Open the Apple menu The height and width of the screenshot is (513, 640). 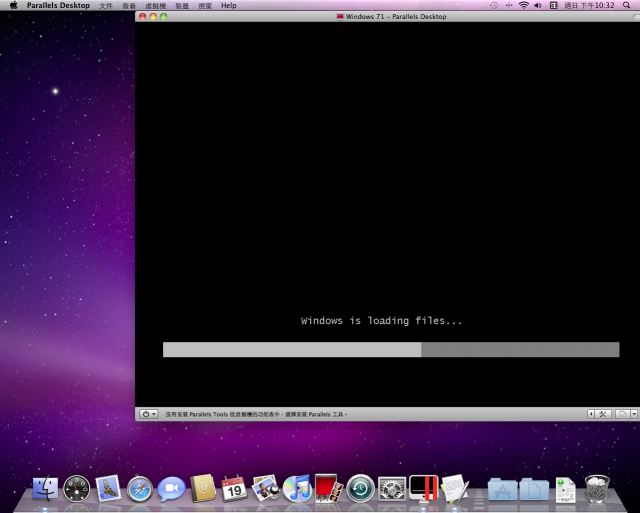point(13,5)
